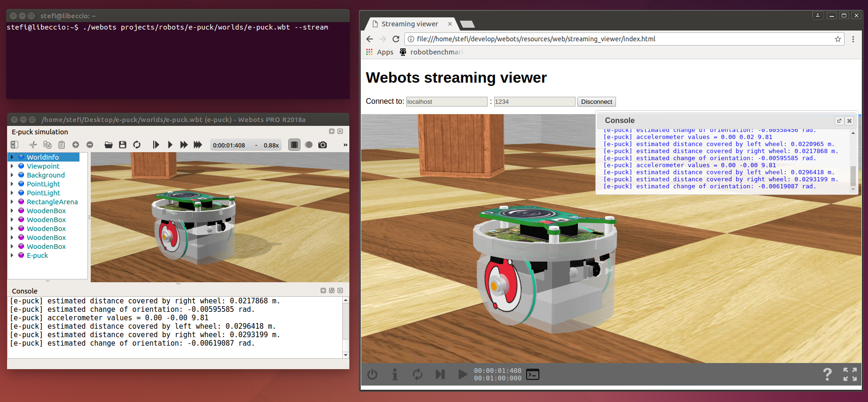Run the simulation at fastest triple-arrow speed
Image resolution: width=868 pixels, height=402 pixels.
[198, 145]
